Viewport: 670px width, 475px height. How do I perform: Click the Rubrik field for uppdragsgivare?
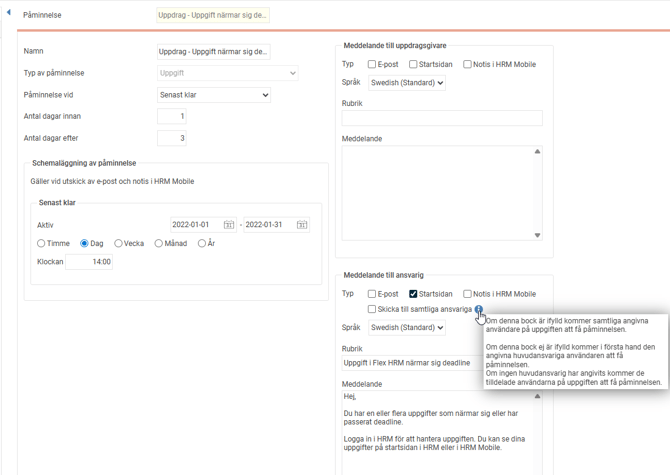[442, 118]
